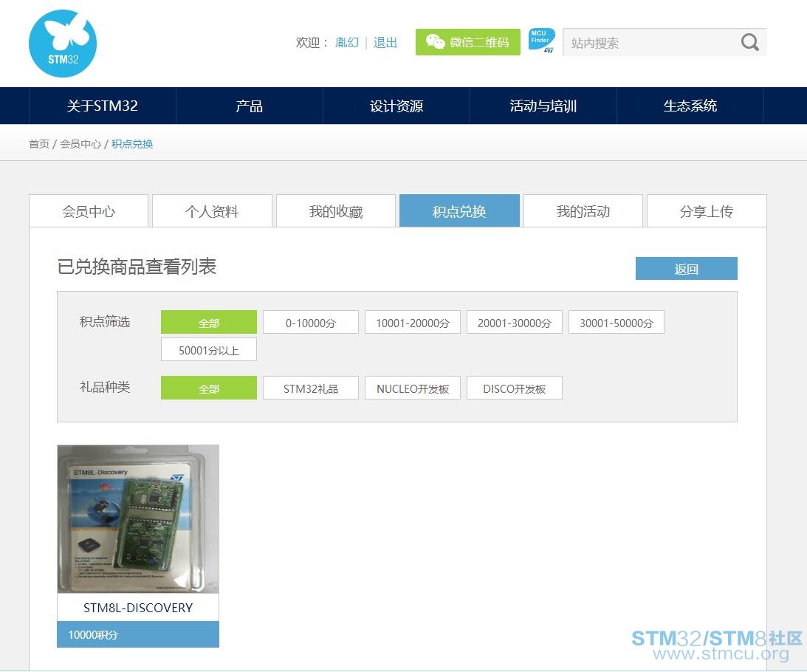The width and height of the screenshot is (807, 672).
Task: Go to 首页 in breadcrumb
Action: (x=39, y=144)
